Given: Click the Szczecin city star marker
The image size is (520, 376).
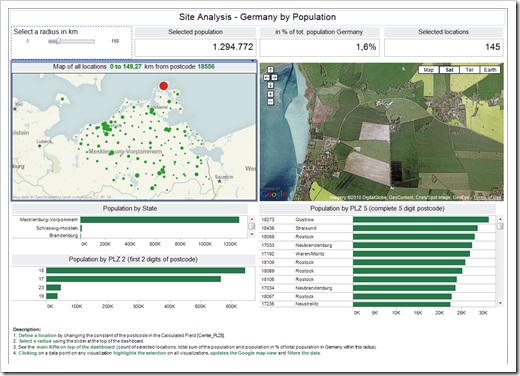Looking at the screenshot, I should pos(219,181).
